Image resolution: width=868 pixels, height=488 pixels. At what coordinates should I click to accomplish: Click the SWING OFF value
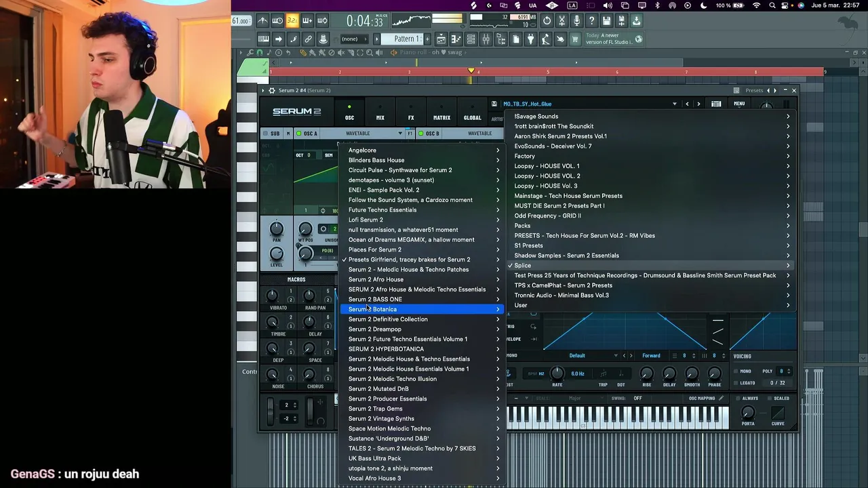[x=637, y=398]
